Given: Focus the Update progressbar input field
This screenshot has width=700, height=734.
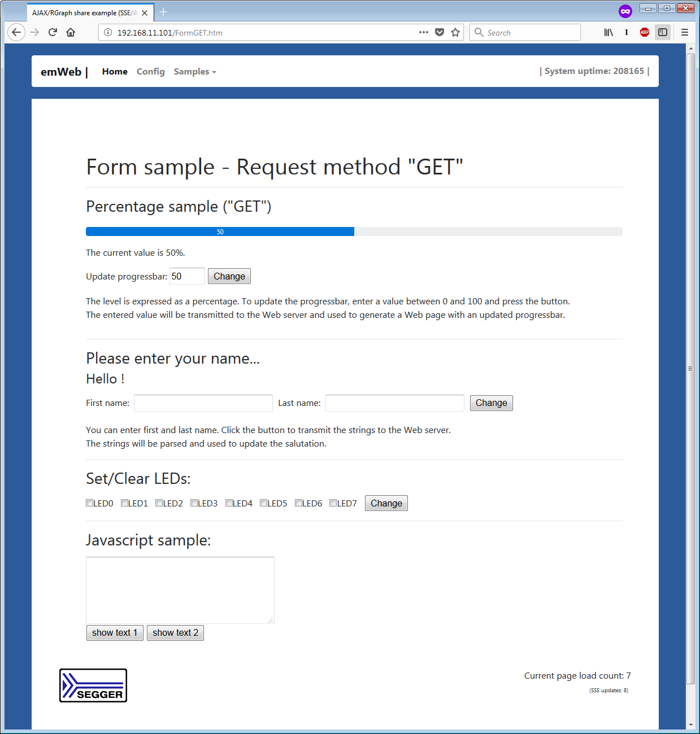Looking at the screenshot, I should (x=187, y=276).
